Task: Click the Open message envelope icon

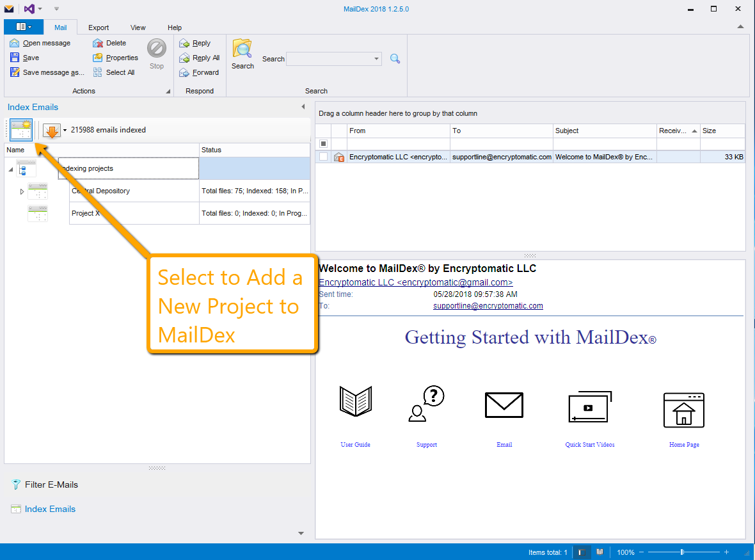Action: (x=15, y=43)
